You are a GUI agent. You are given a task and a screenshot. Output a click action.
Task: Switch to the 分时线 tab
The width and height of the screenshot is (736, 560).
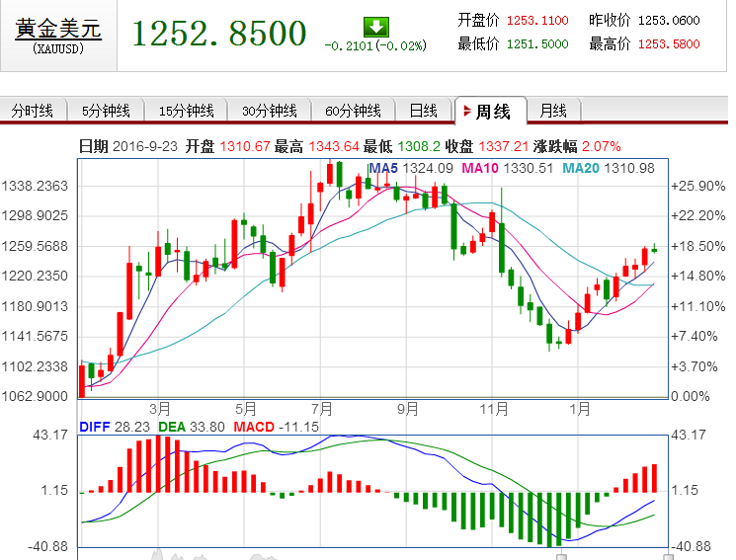33,111
